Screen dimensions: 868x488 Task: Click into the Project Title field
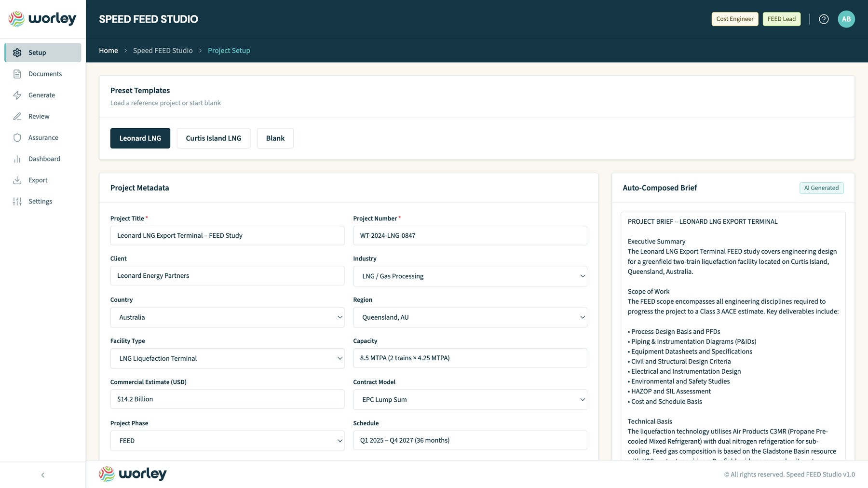[x=227, y=235]
